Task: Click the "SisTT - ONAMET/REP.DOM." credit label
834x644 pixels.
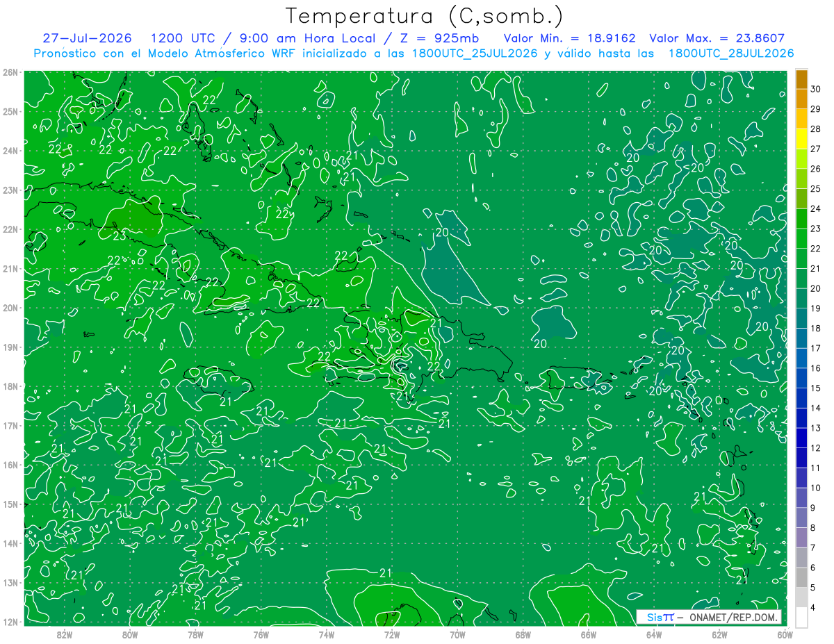Action: pos(709,617)
